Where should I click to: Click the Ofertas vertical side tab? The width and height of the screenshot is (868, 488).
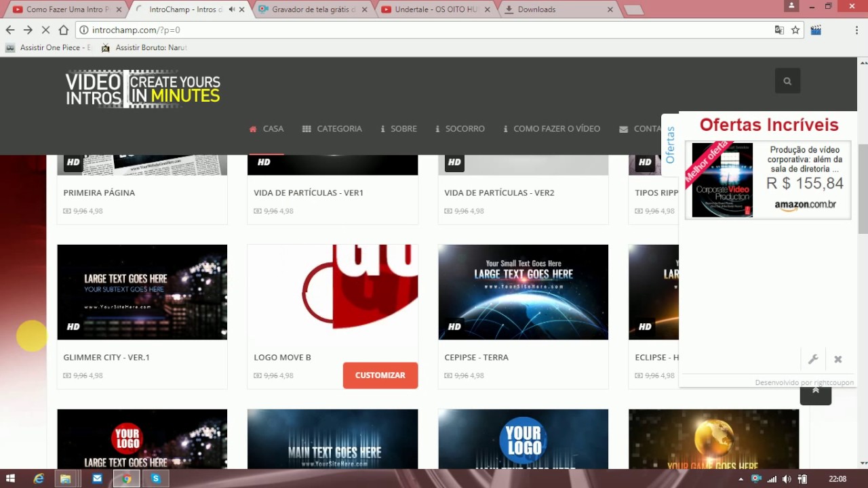pos(670,144)
